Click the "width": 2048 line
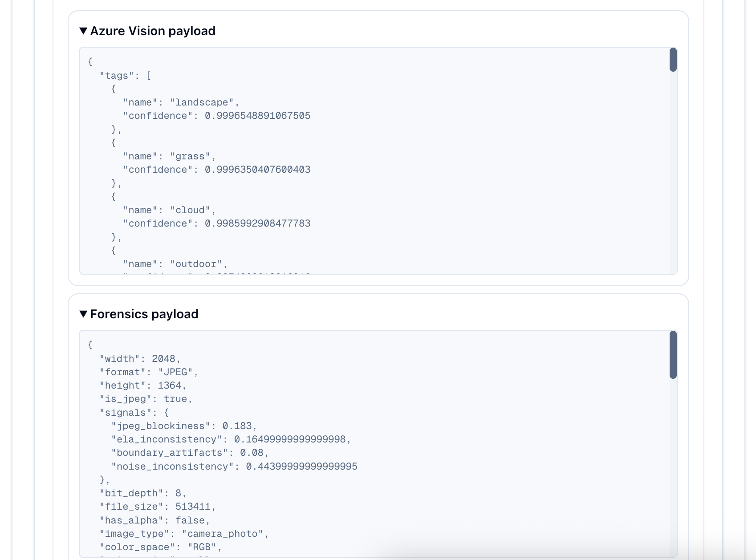This screenshot has width=756, height=560. click(x=140, y=359)
